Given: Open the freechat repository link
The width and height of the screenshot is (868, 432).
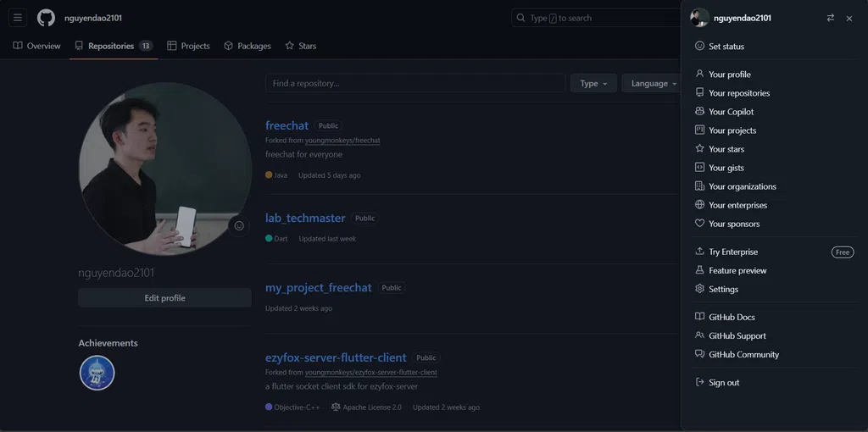Looking at the screenshot, I should click(x=287, y=125).
